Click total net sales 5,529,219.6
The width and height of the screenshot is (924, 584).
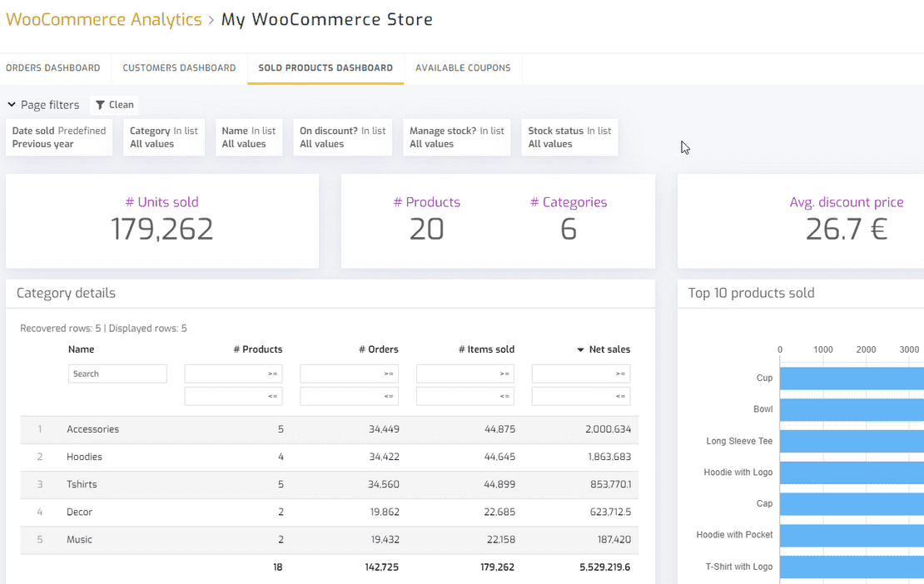(604, 567)
